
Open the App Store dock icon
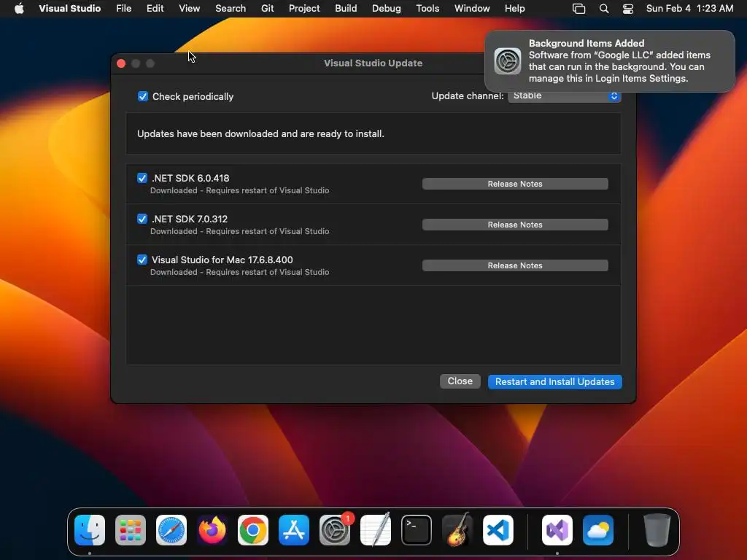coord(294,529)
